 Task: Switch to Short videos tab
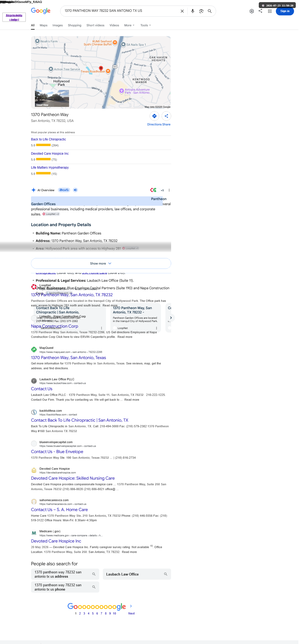(95, 25)
